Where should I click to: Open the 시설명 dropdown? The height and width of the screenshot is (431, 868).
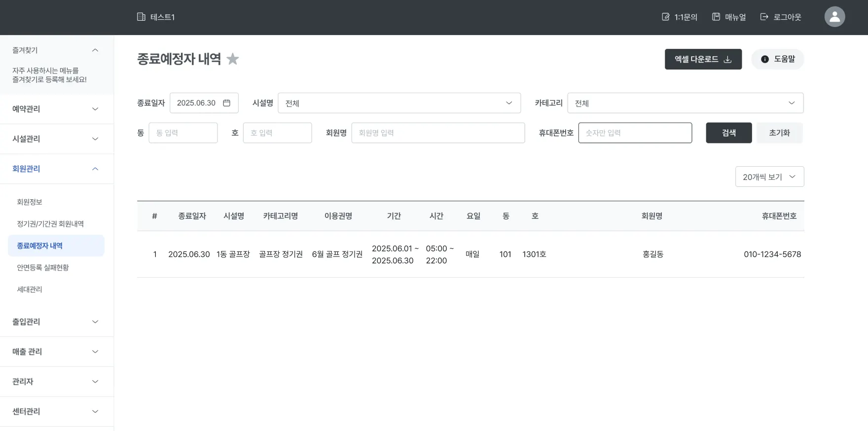[399, 103]
